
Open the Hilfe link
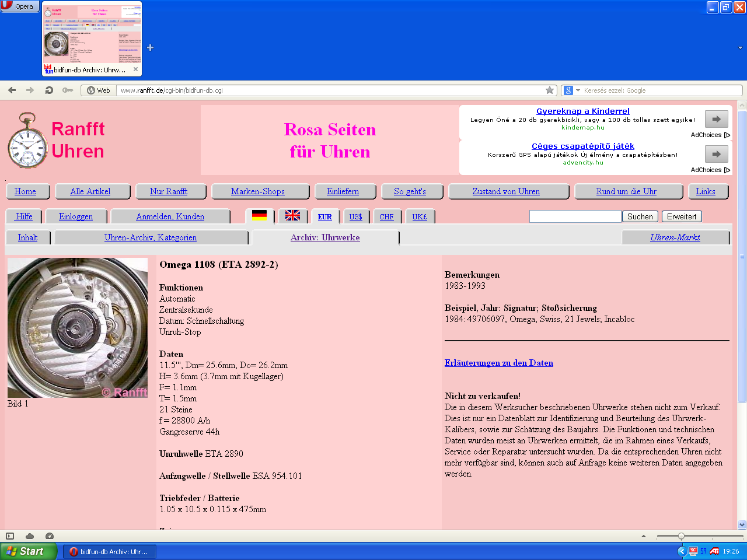[x=24, y=216]
